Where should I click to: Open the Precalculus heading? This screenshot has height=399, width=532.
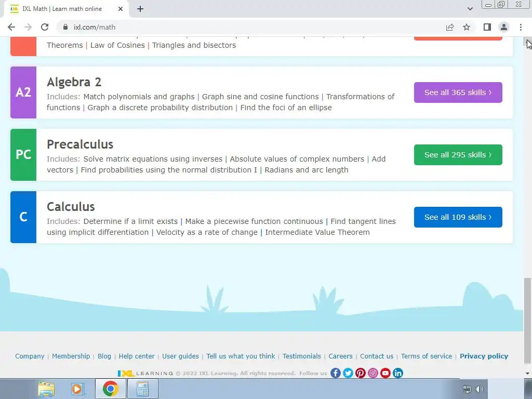pos(80,144)
